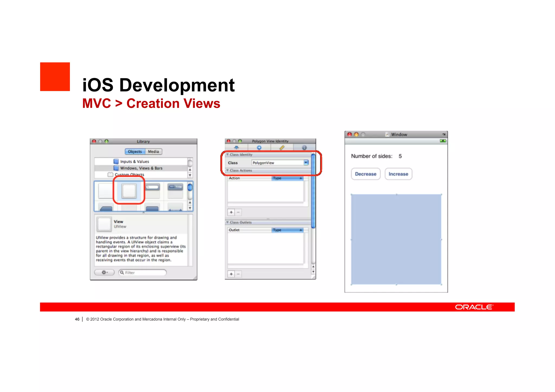
Task: Switch to the Media tab in Library
Action: click(x=153, y=151)
